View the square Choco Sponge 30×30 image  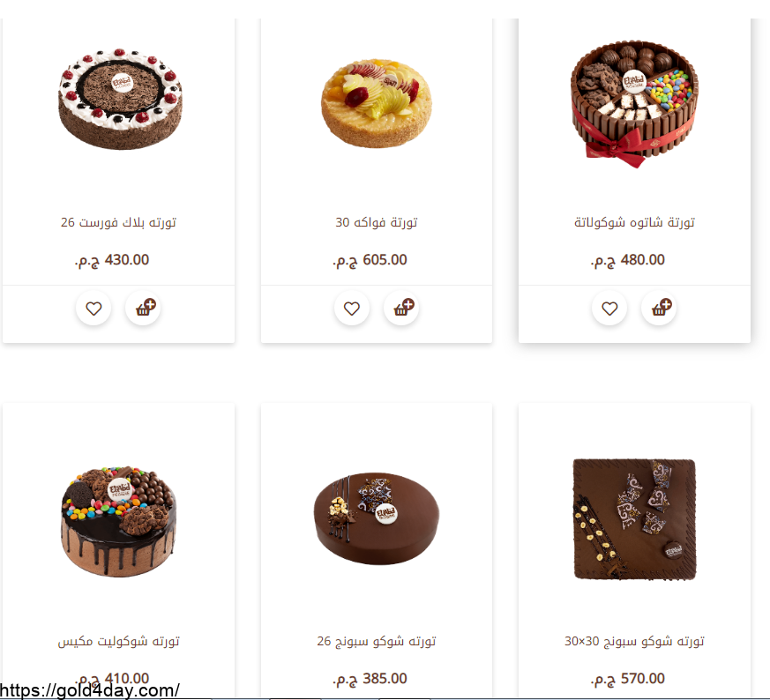click(x=634, y=519)
